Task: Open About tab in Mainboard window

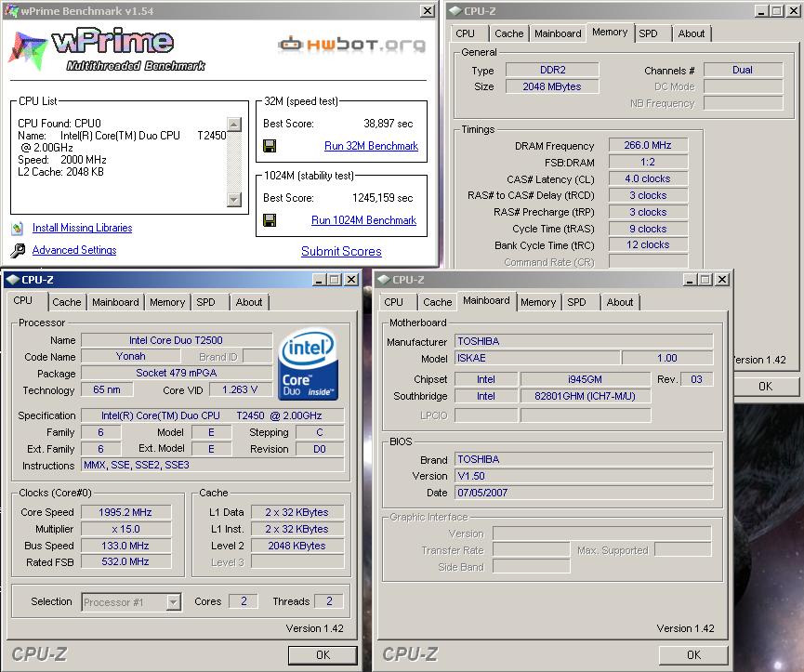Action: [x=620, y=302]
